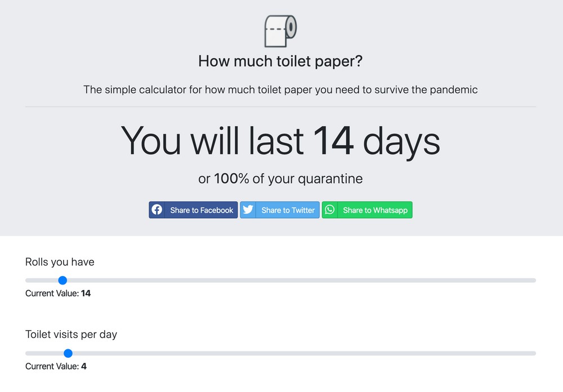Click the "How much toilet paper?" heading
563x392 pixels.
[280, 61]
